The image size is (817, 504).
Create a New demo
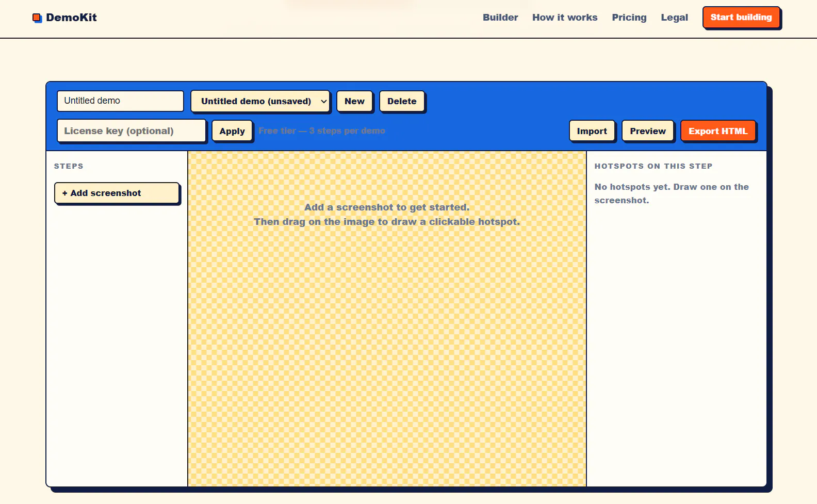[354, 101]
